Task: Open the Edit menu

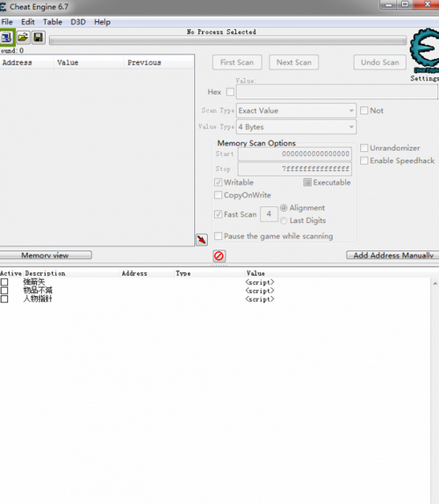Action: pos(28,22)
